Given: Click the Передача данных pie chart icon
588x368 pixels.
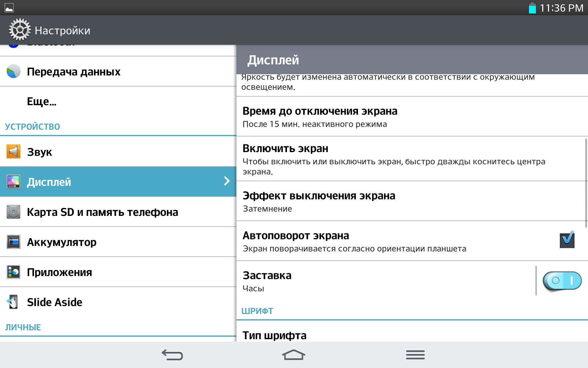Looking at the screenshot, I should [13, 71].
